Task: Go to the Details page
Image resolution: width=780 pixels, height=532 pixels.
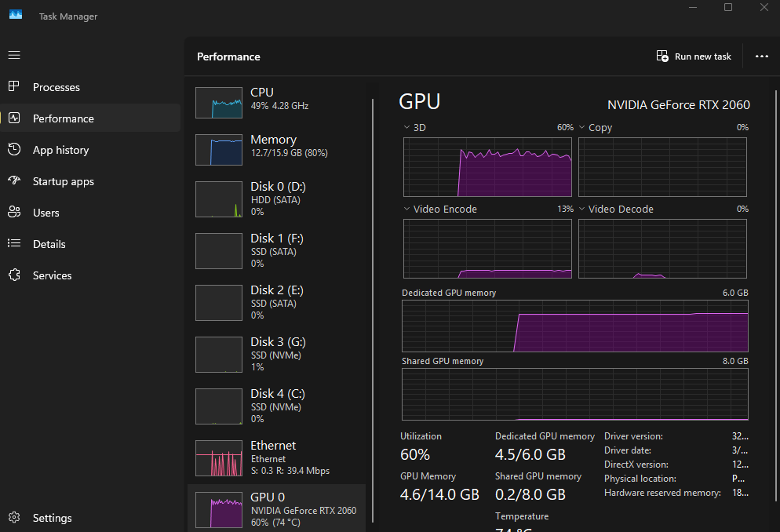Action: [x=90, y=243]
